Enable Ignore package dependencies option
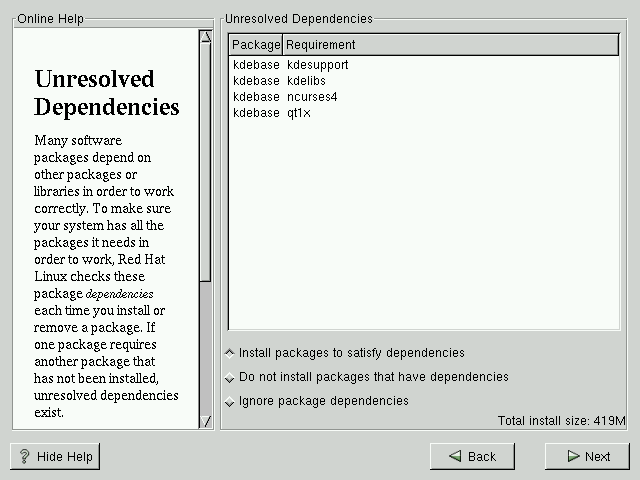640x480 pixels. point(231,402)
